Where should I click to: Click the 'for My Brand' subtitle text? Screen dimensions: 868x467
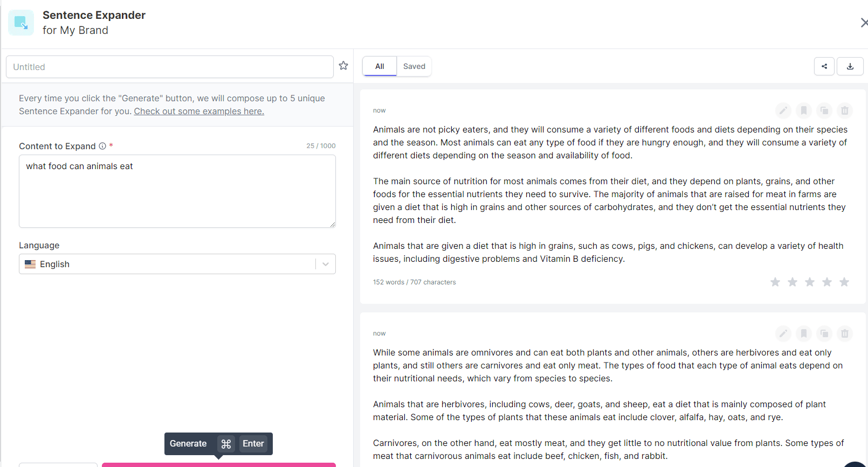click(x=75, y=30)
